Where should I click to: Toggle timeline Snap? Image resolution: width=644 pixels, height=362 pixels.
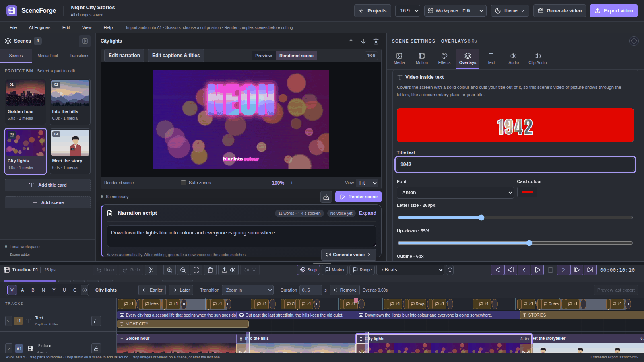click(308, 270)
